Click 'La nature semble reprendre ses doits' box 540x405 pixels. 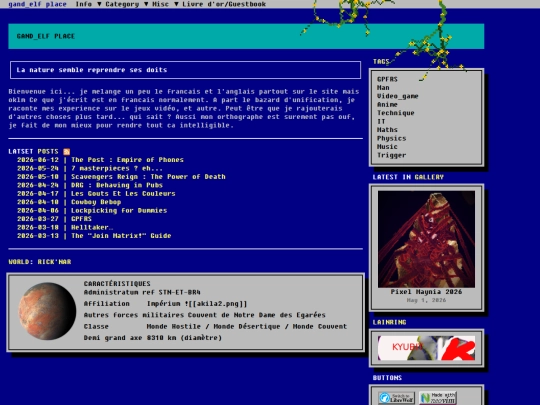point(186,70)
